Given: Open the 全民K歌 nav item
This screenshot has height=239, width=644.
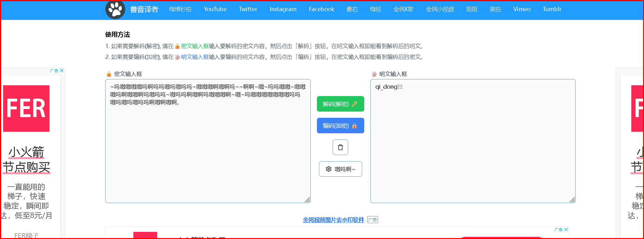Looking at the screenshot, I should [x=404, y=9].
